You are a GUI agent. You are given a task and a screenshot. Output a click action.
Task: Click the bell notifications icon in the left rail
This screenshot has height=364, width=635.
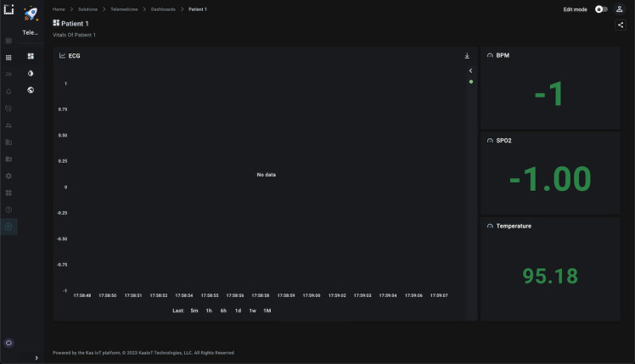tap(8, 91)
